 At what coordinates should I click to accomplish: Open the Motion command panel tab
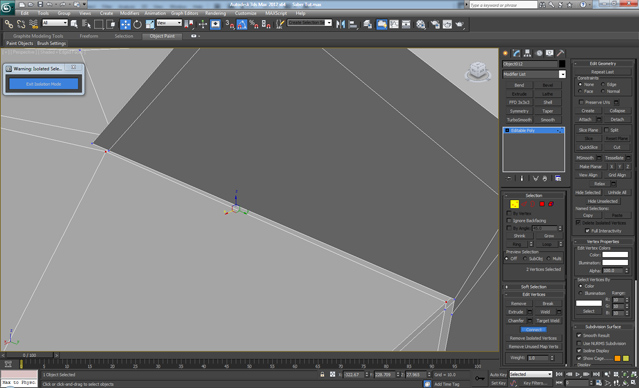pyautogui.click(x=539, y=53)
